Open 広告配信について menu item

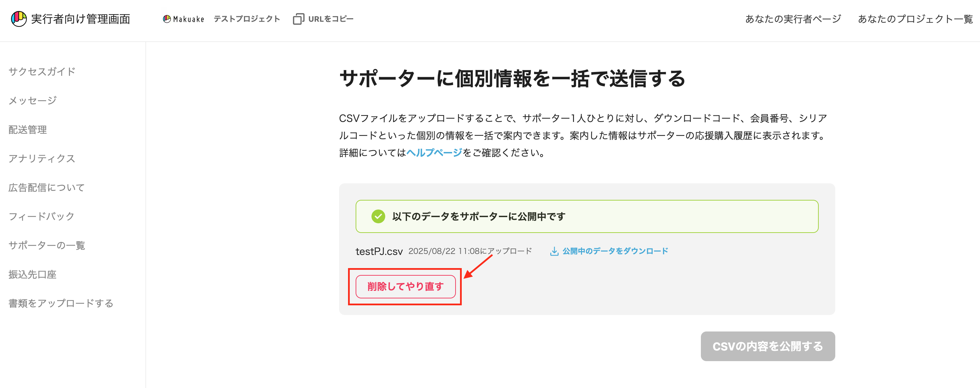(x=47, y=187)
